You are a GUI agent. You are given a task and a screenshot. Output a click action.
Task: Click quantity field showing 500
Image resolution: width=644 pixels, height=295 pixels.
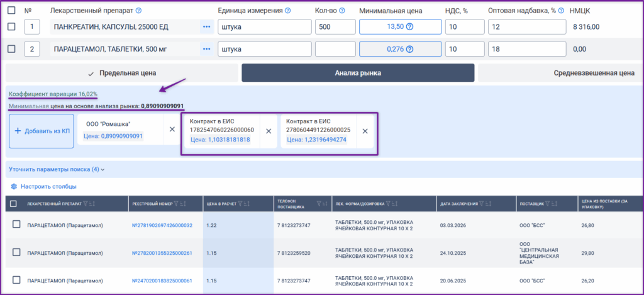(335, 27)
